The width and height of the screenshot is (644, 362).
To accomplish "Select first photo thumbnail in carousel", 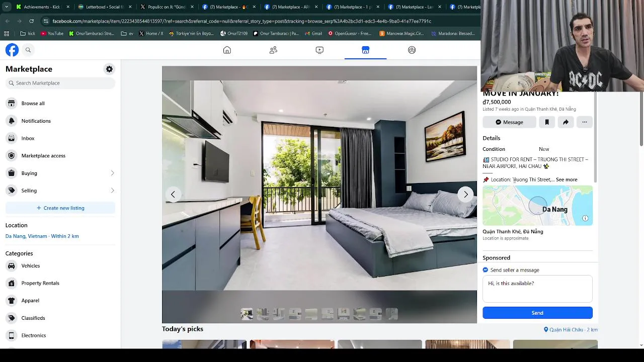I will point(247,314).
